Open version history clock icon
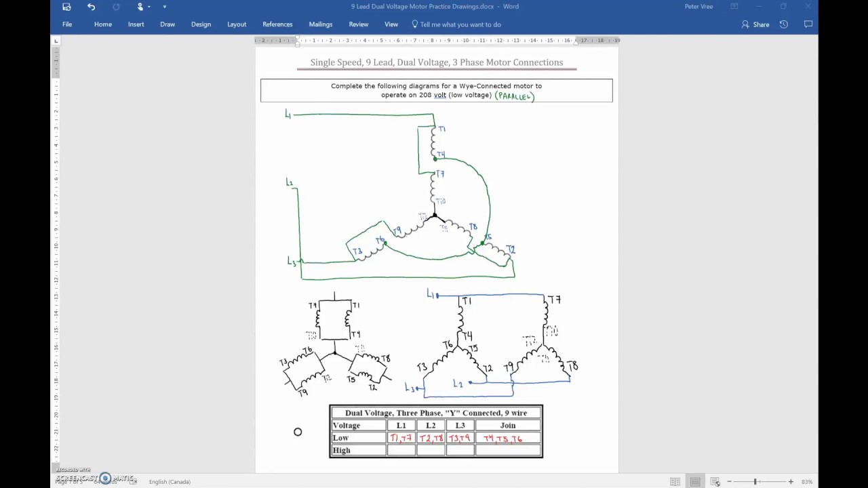868x488 pixels. point(784,24)
